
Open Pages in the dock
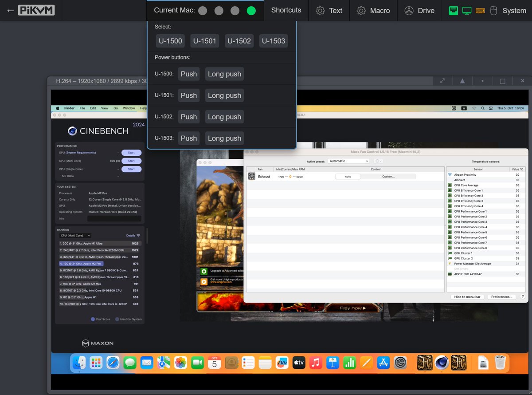(366, 363)
